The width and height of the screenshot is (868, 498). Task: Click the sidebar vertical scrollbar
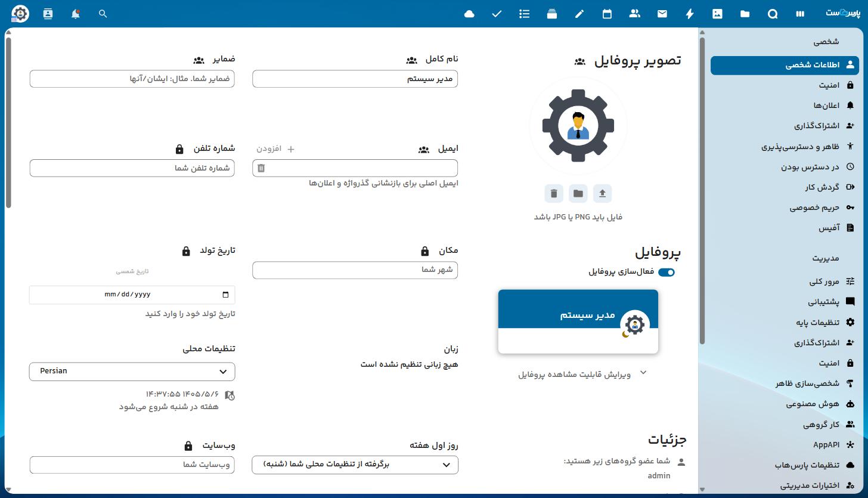point(702,190)
